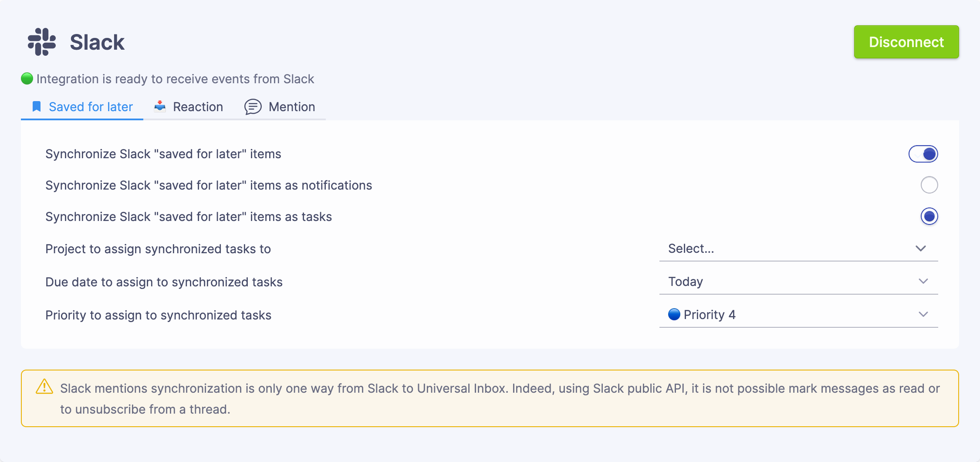Click the speech bubble Mention icon
This screenshot has width=980, height=462.
coord(253,107)
